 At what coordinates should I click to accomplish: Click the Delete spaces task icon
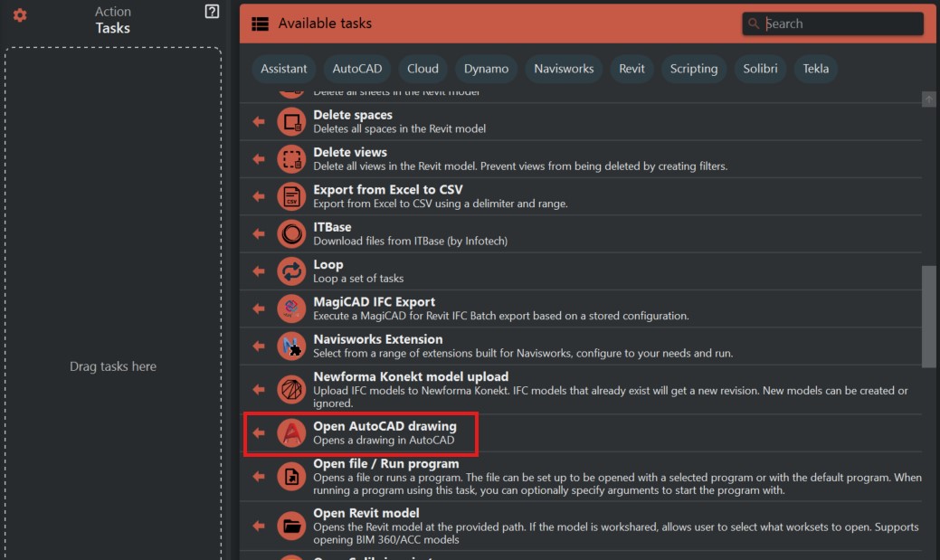[291, 121]
